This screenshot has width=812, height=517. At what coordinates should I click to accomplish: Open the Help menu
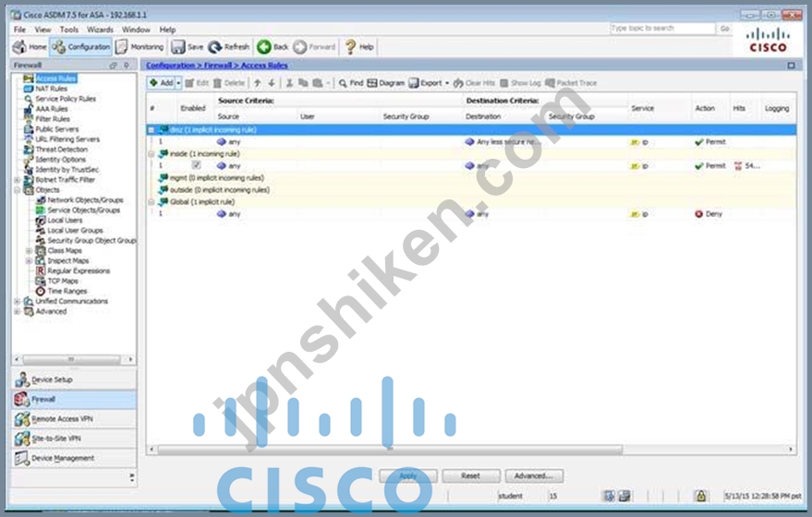click(167, 30)
